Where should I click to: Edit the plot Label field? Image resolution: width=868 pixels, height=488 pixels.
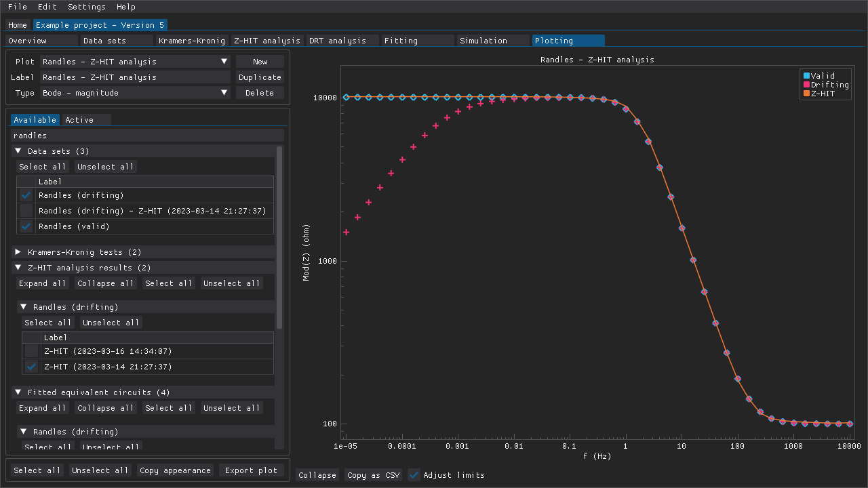[x=135, y=77]
